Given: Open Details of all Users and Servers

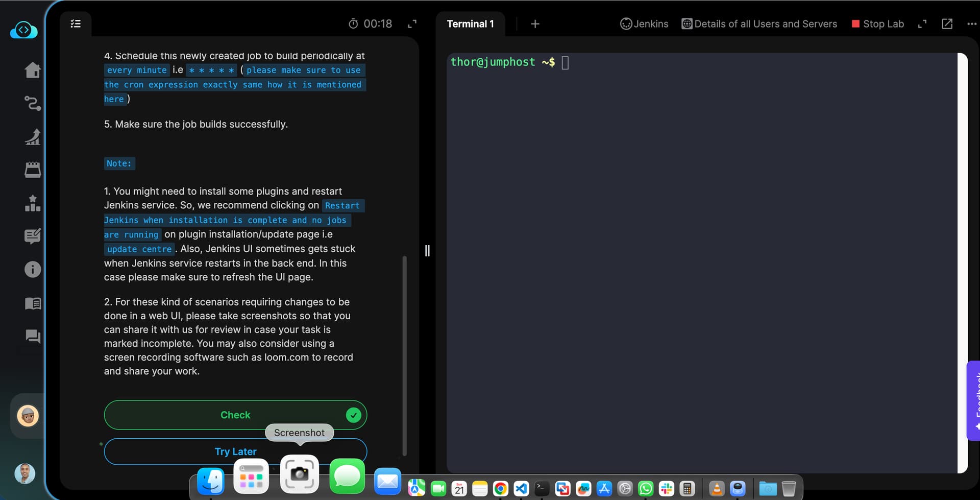Looking at the screenshot, I should coord(759,24).
